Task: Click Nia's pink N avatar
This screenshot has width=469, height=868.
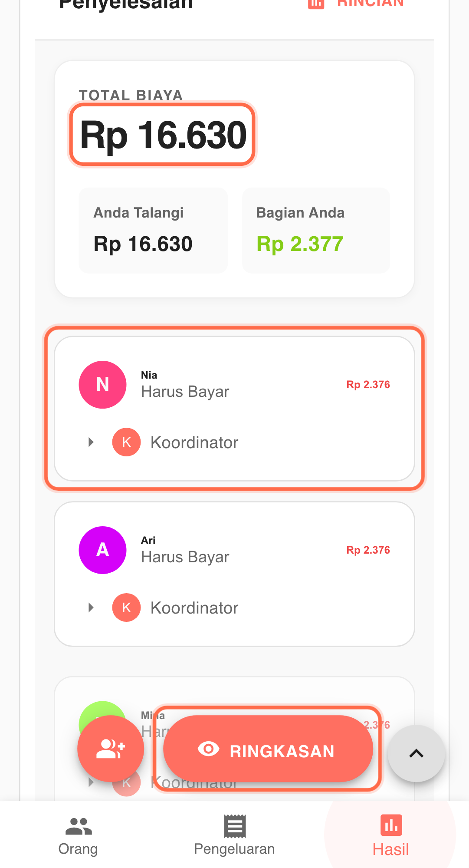Action: pos(102,385)
